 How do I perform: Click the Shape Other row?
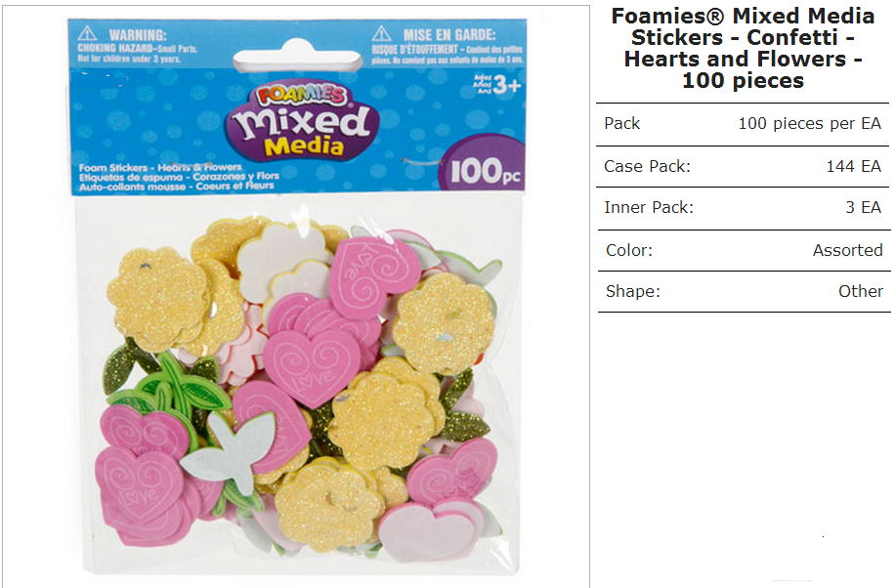coord(744,292)
